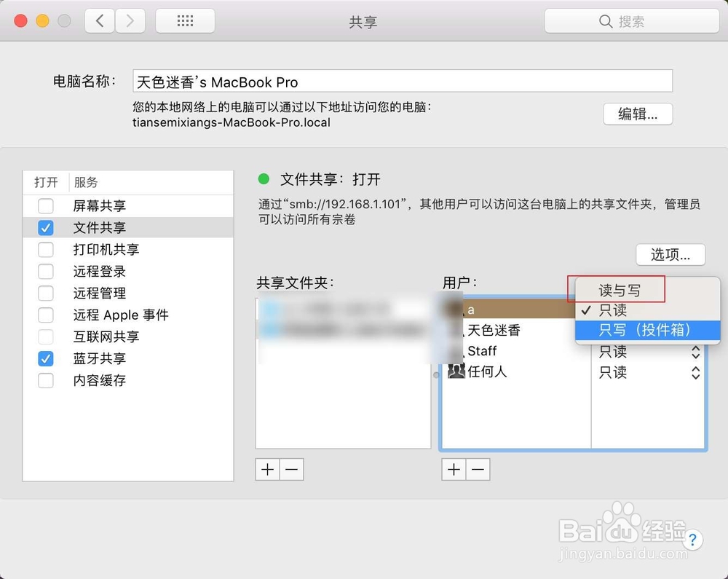This screenshot has height=579, width=728.
Task: Click the remove (−) icon under 共享文件夹
Action: click(x=291, y=469)
